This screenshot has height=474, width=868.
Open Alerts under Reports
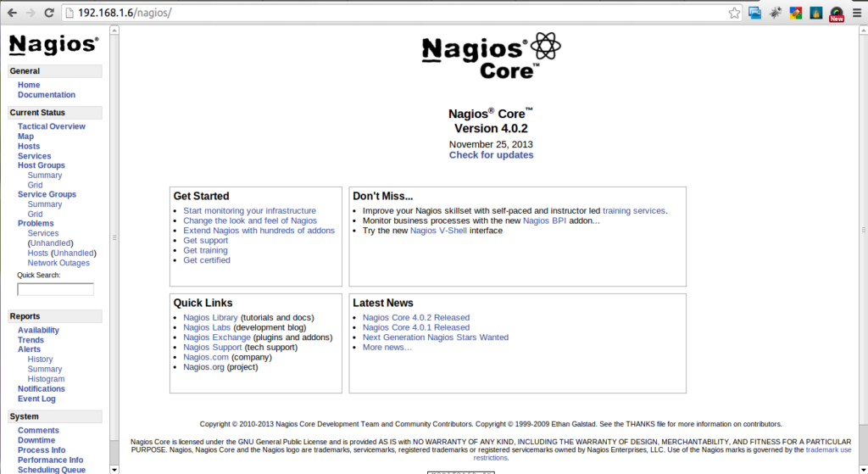(x=29, y=349)
